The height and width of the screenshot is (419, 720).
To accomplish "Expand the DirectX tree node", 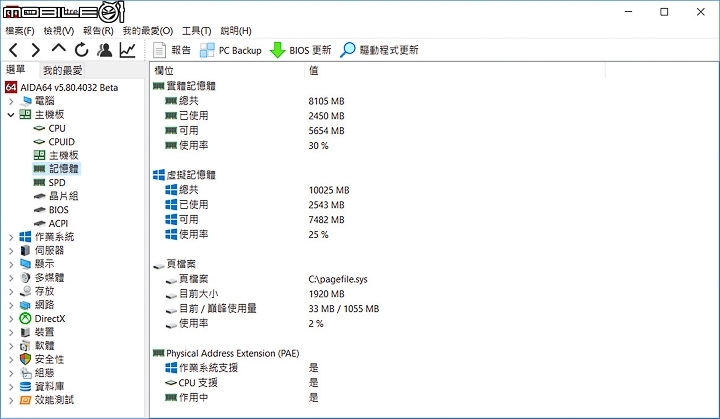I will 11,319.
